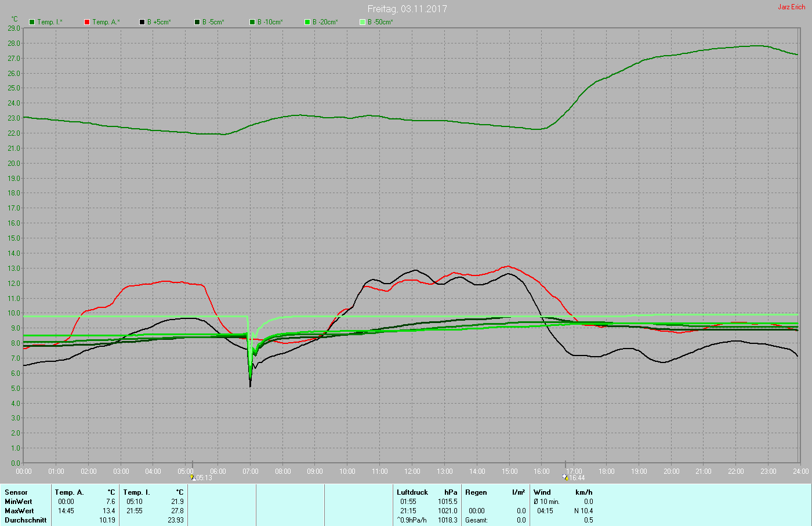Click the Wind column header

click(542, 492)
